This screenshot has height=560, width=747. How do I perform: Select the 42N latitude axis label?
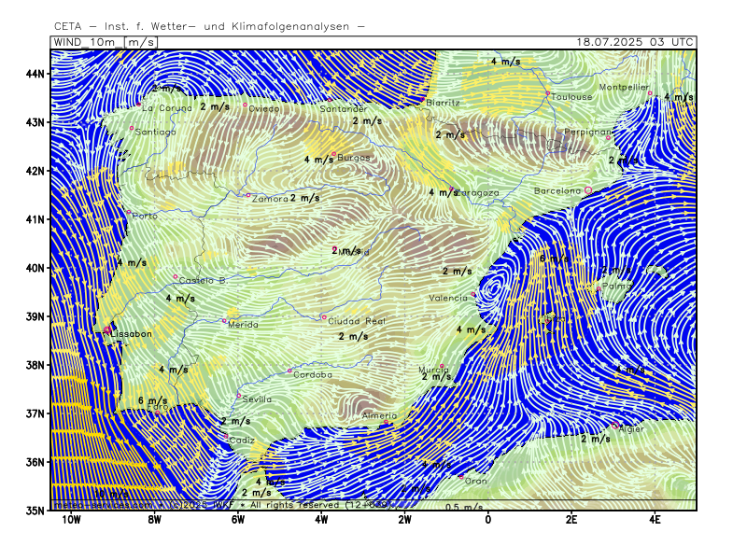(35, 171)
